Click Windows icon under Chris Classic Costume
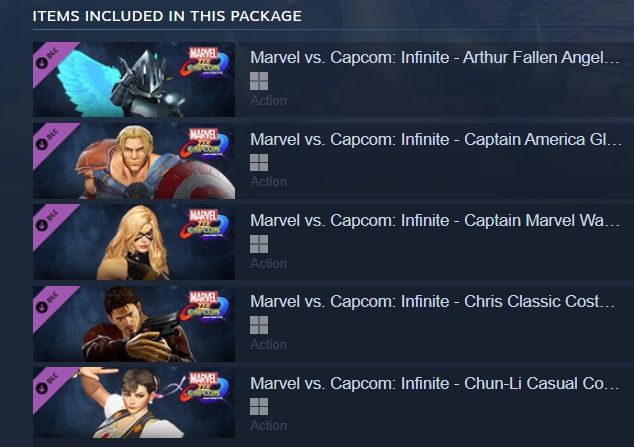The height and width of the screenshot is (447, 634). click(259, 325)
